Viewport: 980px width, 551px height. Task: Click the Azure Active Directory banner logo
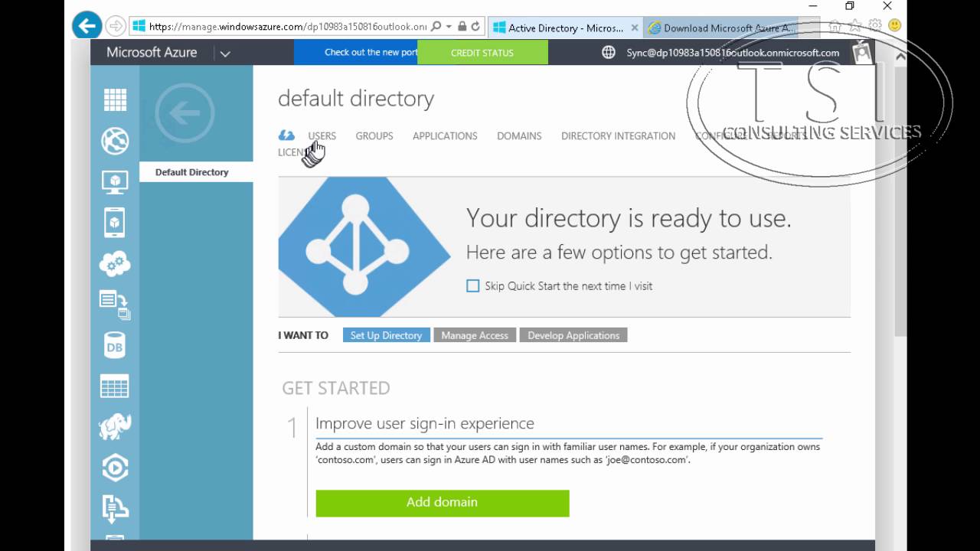pyautogui.click(x=364, y=246)
